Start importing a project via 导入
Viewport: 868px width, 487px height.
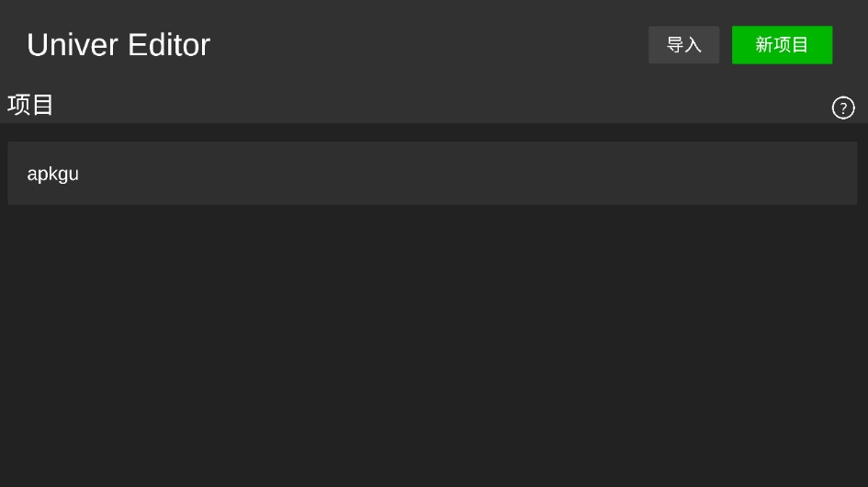click(683, 45)
